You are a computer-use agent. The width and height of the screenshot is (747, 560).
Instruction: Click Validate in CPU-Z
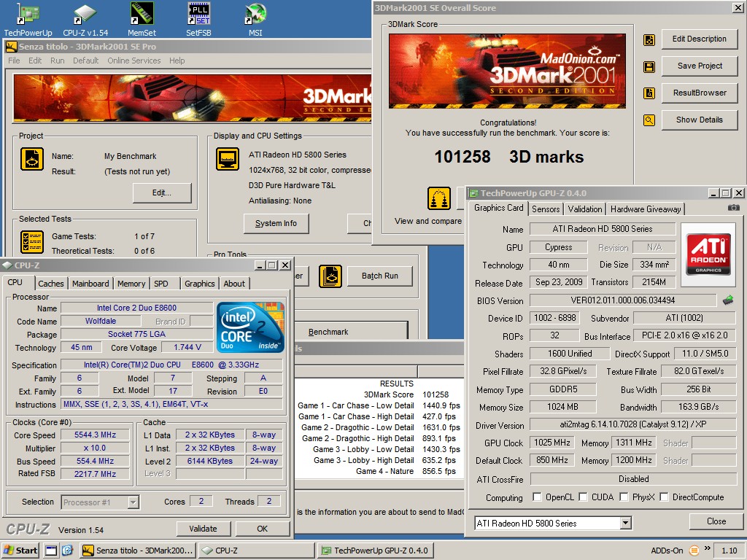(203, 529)
